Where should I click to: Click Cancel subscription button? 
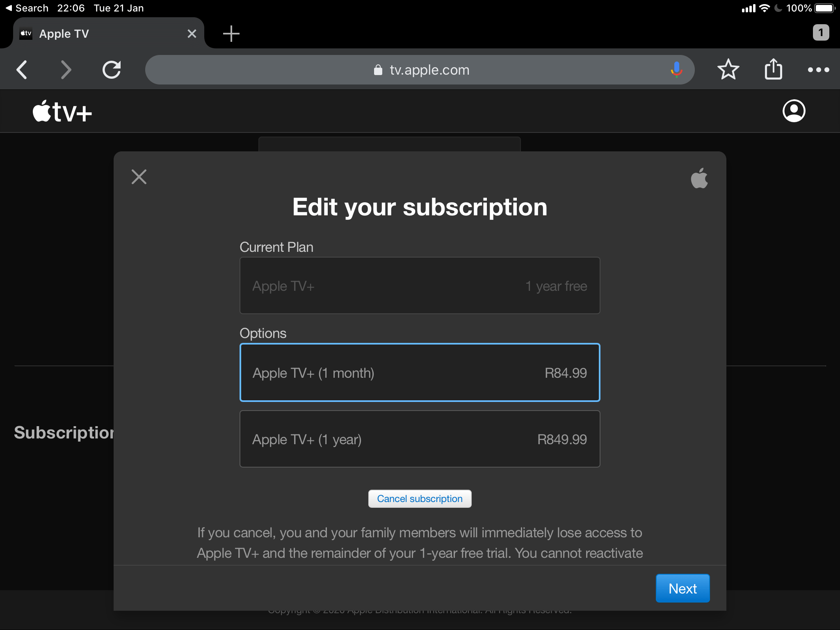click(x=420, y=499)
